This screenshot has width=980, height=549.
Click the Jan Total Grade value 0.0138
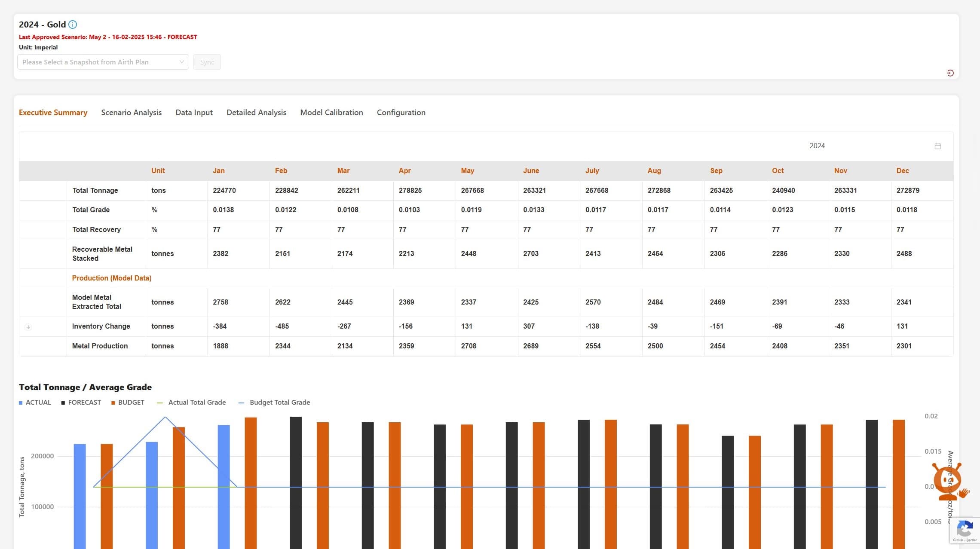pos(224,210)
